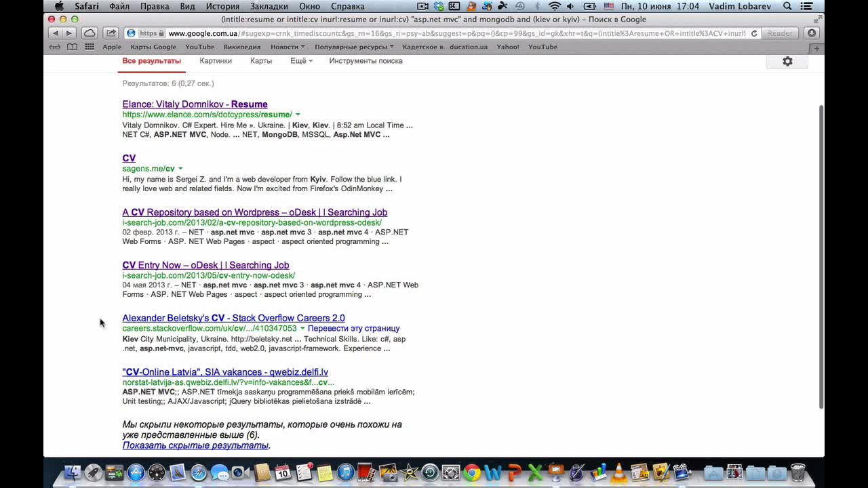Viewport: 868px width, 488px height.
Task: Select the Все результаты tab
Action: pyautogui.click(x=152, y=61)
